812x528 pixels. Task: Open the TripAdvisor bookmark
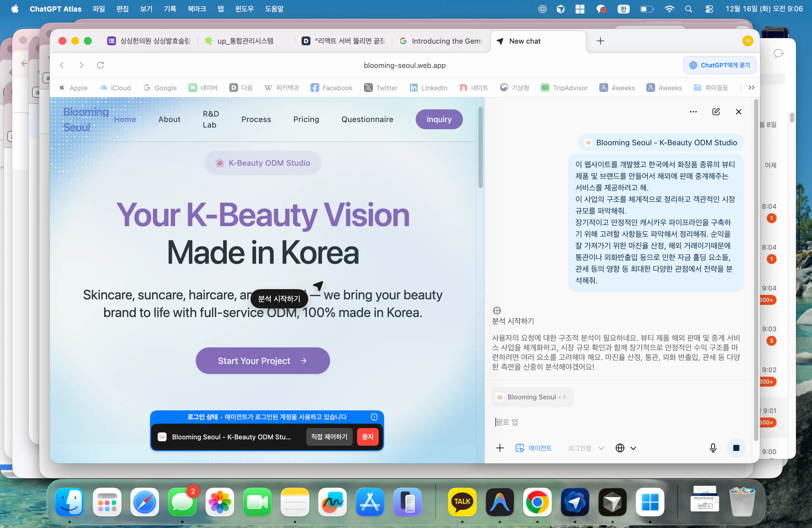[x=564, y=88]
